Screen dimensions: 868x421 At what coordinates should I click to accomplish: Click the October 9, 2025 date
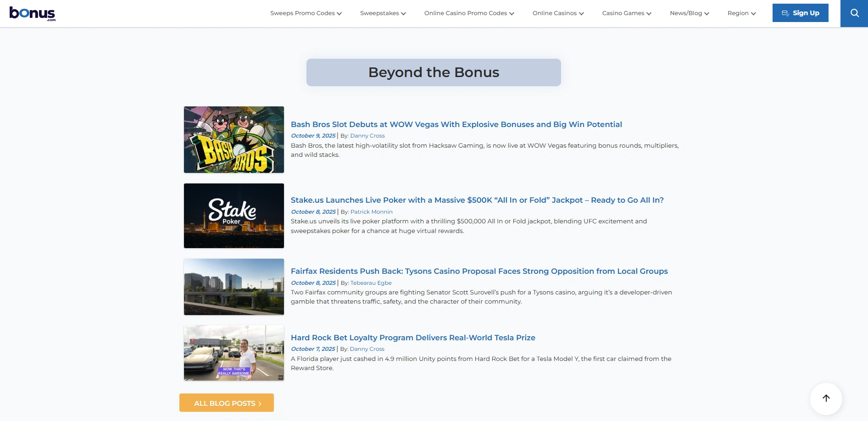point(313,136)
